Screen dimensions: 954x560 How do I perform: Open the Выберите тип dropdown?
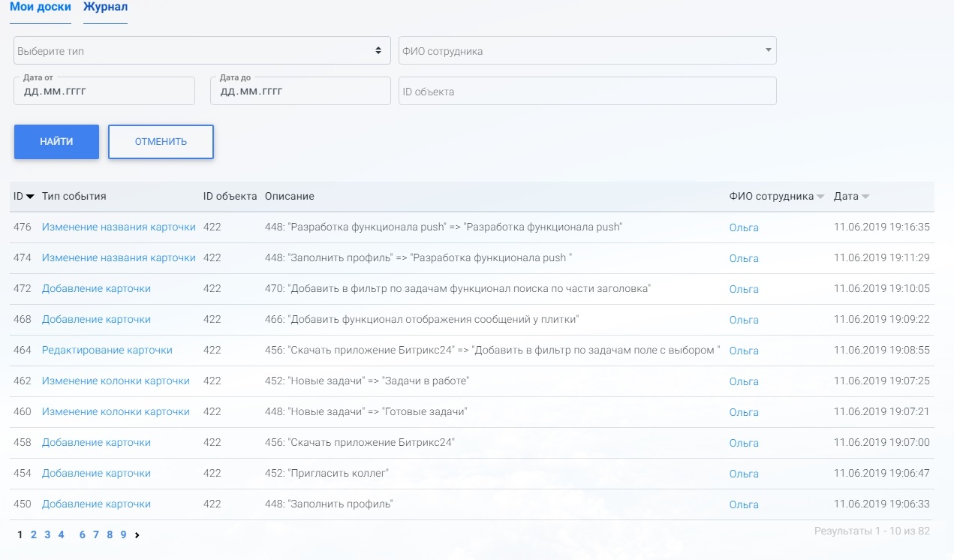pyautogui.click(x=202, y=51)
